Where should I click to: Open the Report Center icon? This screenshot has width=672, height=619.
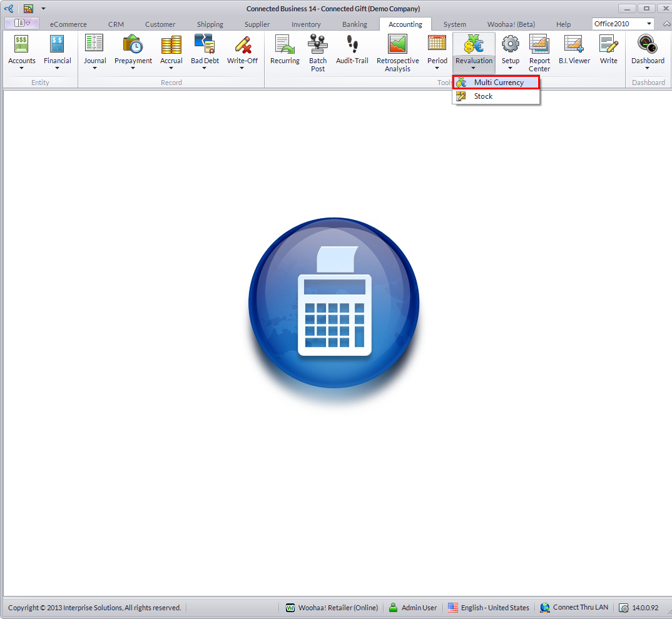click(539, 44)
